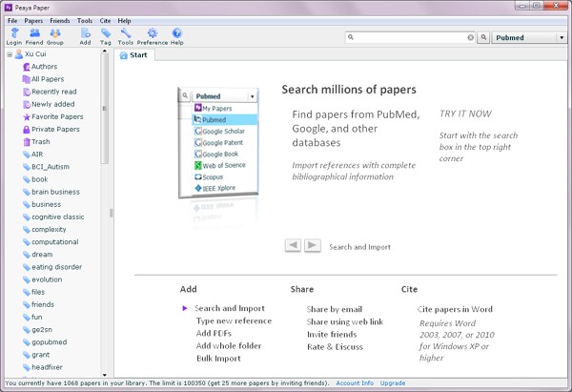Select the headfixer tag
The width and height of the screenshot is (572, 392).
pyautogui.click(x=47, y=367)
